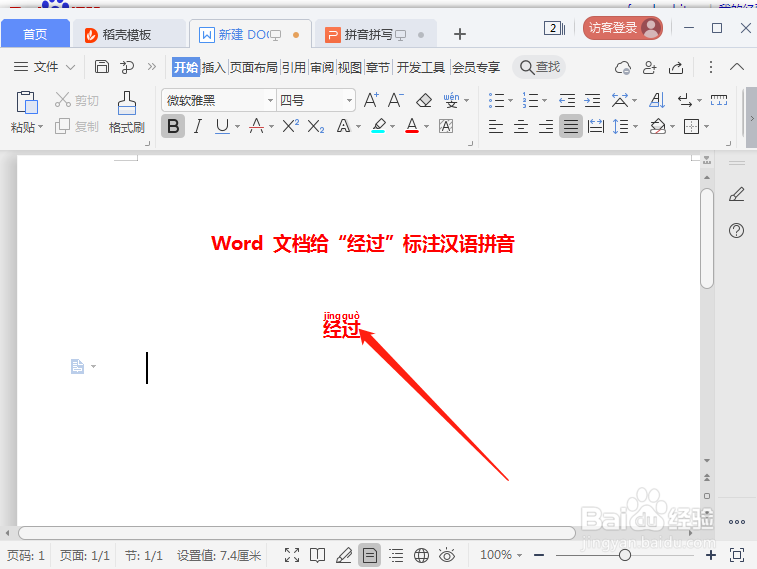Switch to reading view book icon
Image resolution: width=757 pixels, height=569 pixels.
[317, 555]
